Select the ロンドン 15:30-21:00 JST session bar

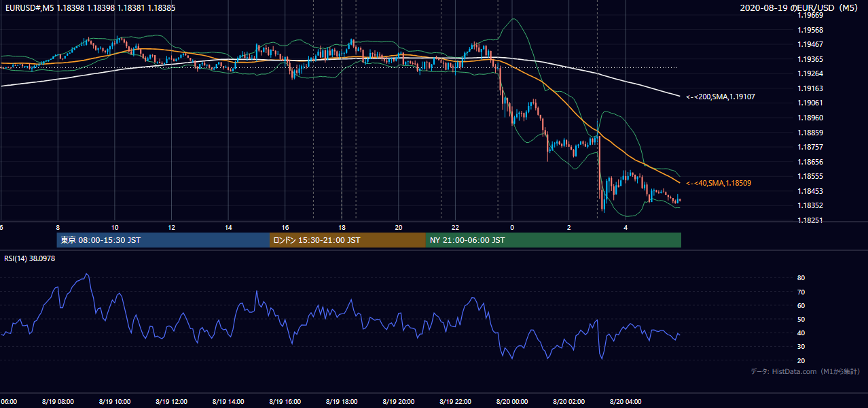(x=348, y=240)
